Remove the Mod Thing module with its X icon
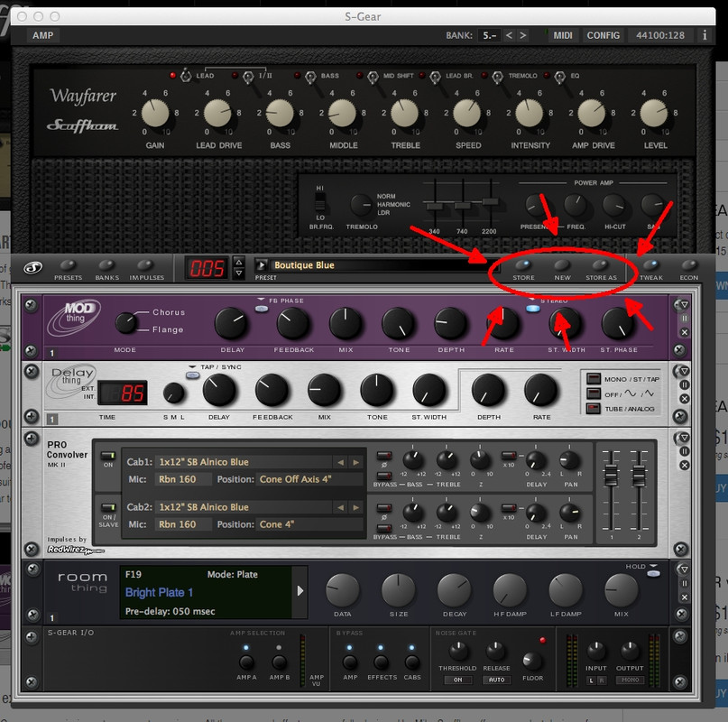Screen dimensions: 728x722 click(685, 332)
